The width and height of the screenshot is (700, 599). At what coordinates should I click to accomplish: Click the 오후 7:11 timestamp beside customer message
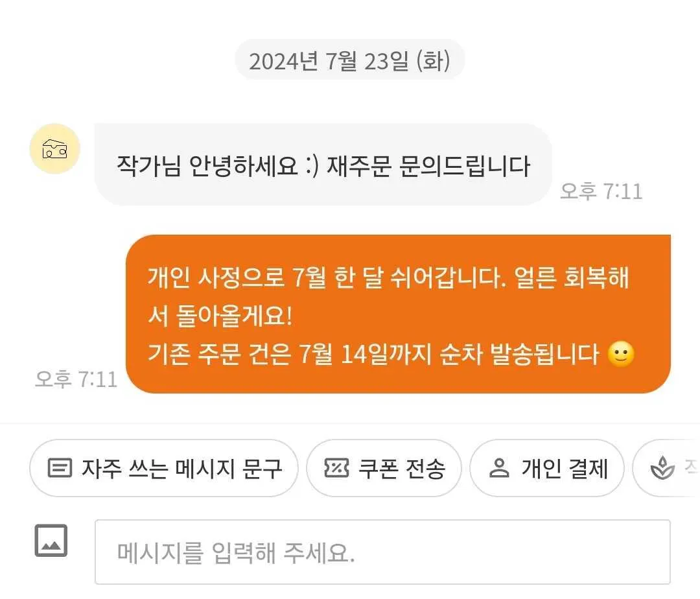click(x=601, y=191)
